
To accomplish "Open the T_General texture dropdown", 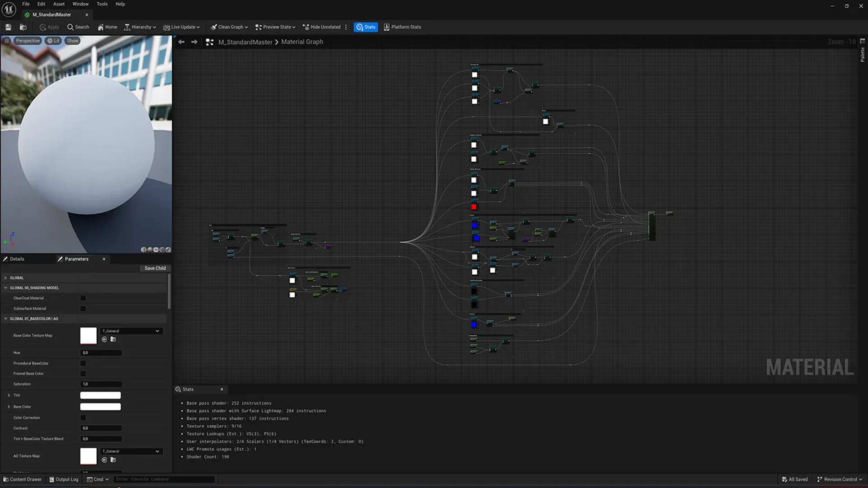I will tap(131, 331).
